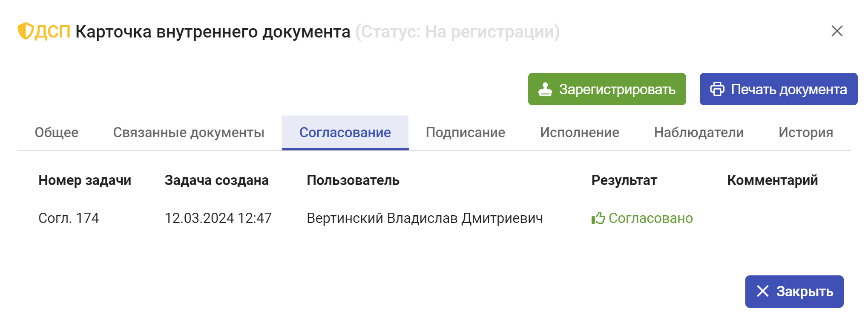Click user Вертинский Владислав Дмитриевич
Image resolution: width=868 pixels, height=318 pixels.
pos(425,218)
